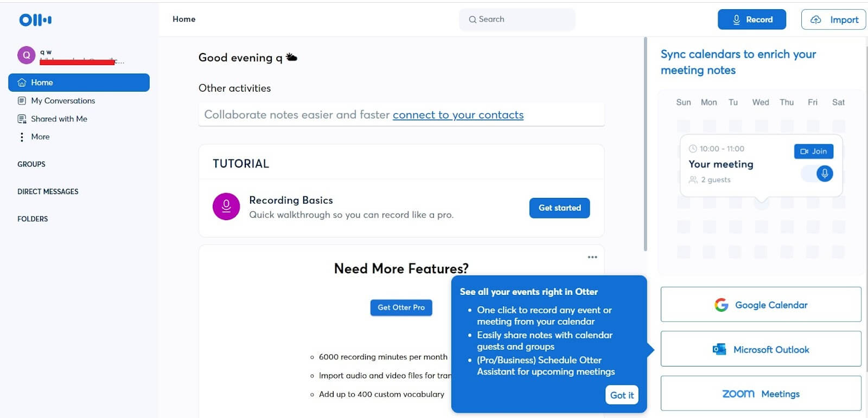Viewport: 868px width, 418px height.
Task: Expand the More sidebar menu
Action: coord(40,137)
